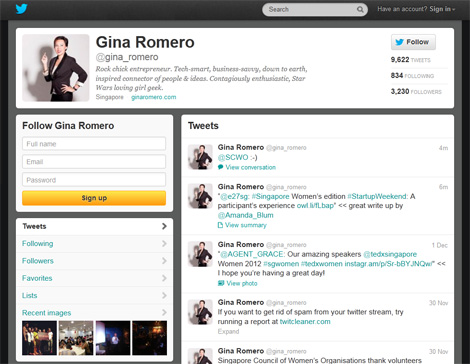
Task: Open the Sign in dropdown
Action: pyautogui.click(x=442, y=9)
